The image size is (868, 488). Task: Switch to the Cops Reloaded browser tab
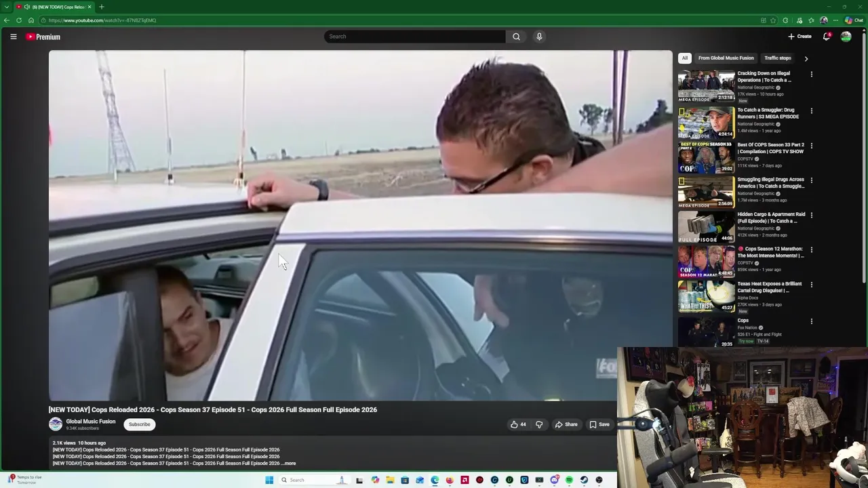click(53, 7)
